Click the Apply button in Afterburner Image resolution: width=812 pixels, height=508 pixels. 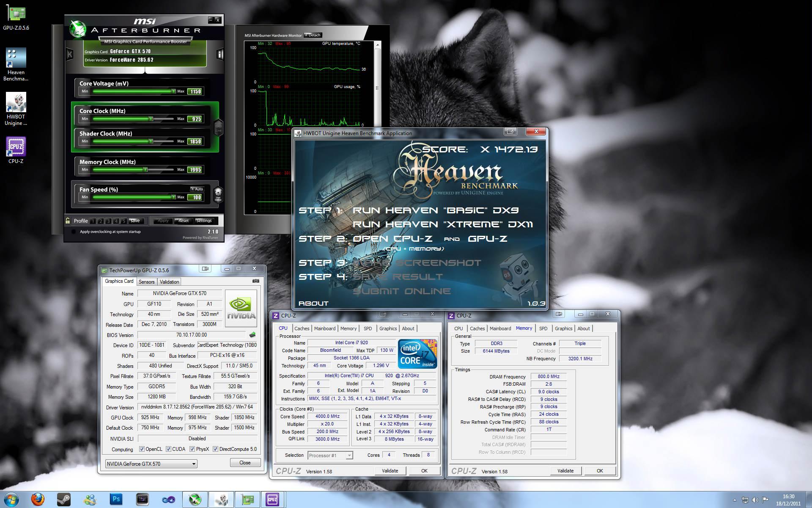point(163,221)
